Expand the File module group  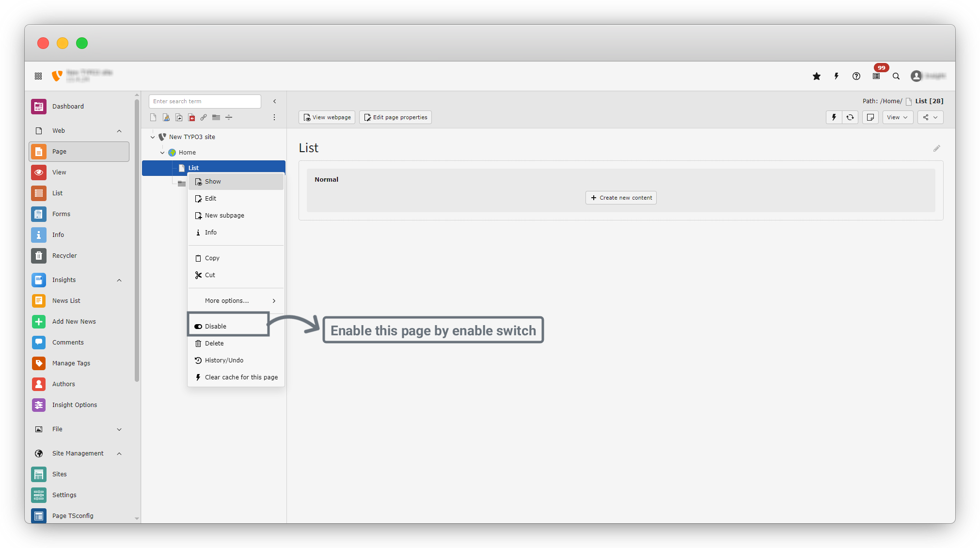119,429
